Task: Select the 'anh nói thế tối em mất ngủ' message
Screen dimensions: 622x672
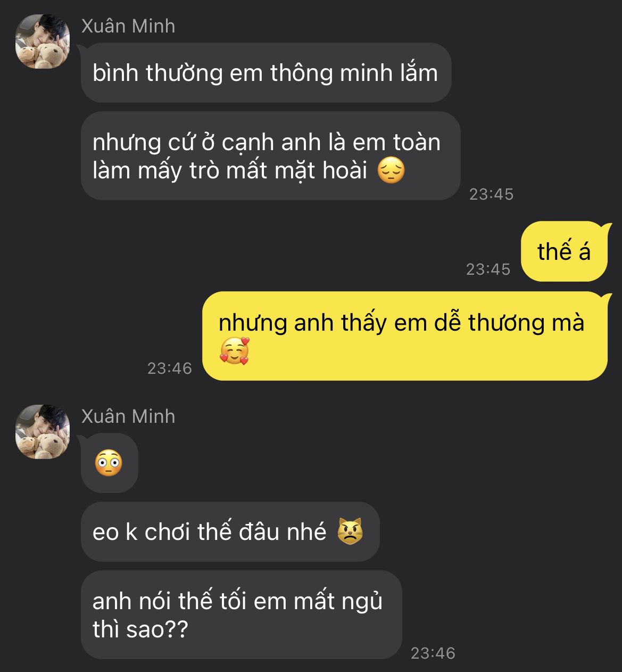Action: (241, 615)
